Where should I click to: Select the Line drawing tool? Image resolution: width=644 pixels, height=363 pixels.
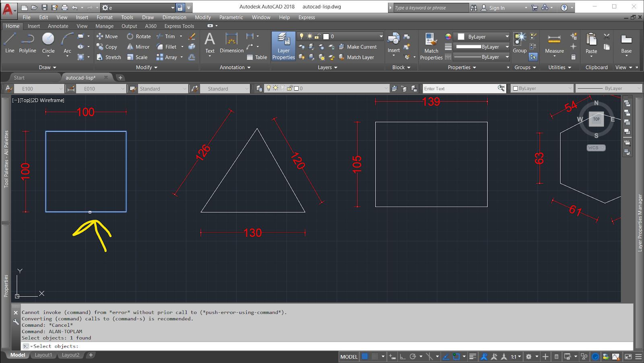click(10, 43)
